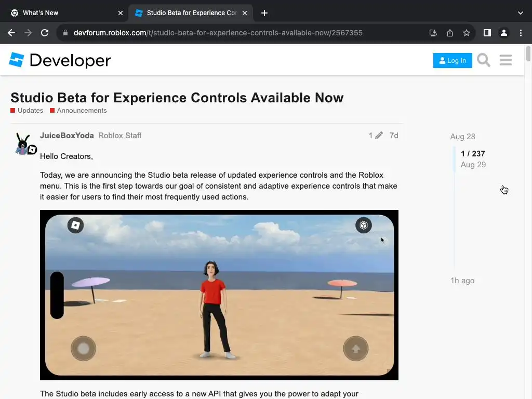This screenshot has height=399, width=532.
Task: Click the Aug 29 timeline date
Action: pyautogui.click(x=473, y=165)
